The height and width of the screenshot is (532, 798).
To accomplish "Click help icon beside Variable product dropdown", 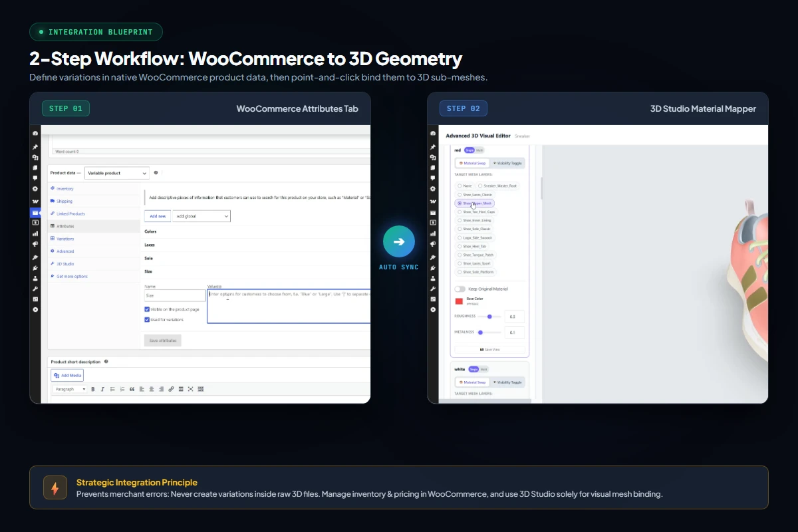I will point(156,173).
